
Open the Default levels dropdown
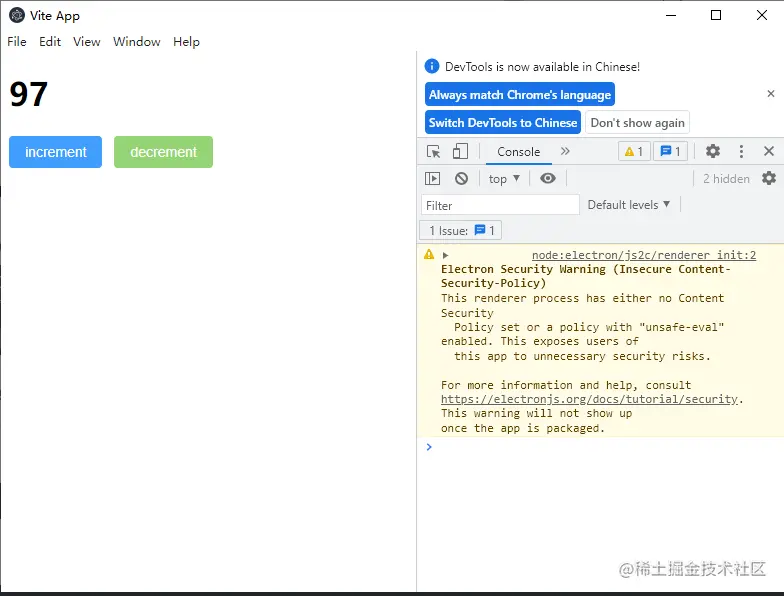click(x=628, y=204)
